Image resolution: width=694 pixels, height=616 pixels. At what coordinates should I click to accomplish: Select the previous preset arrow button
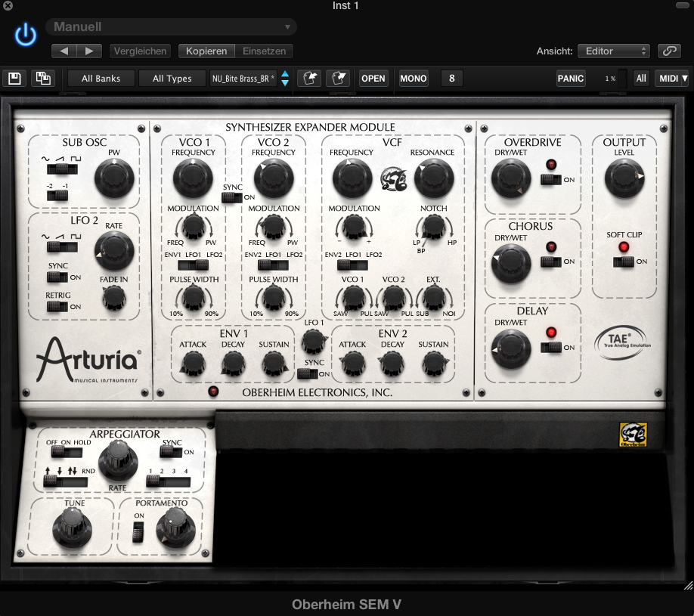tap(64, 51)
